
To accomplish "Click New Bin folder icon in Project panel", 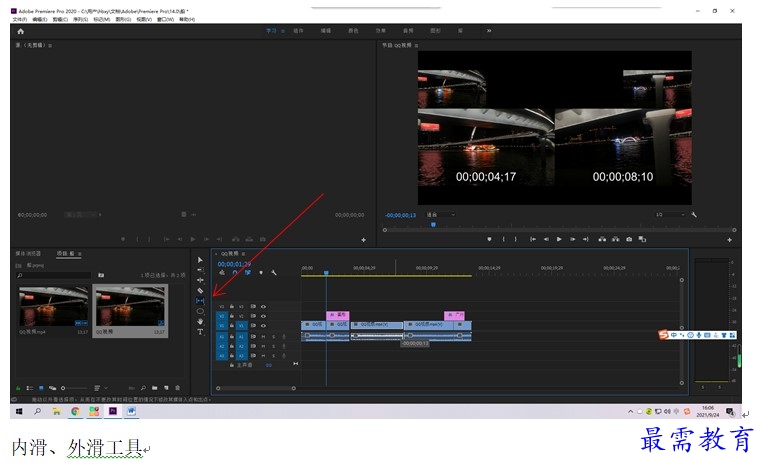I will click(x=155, y=388).
